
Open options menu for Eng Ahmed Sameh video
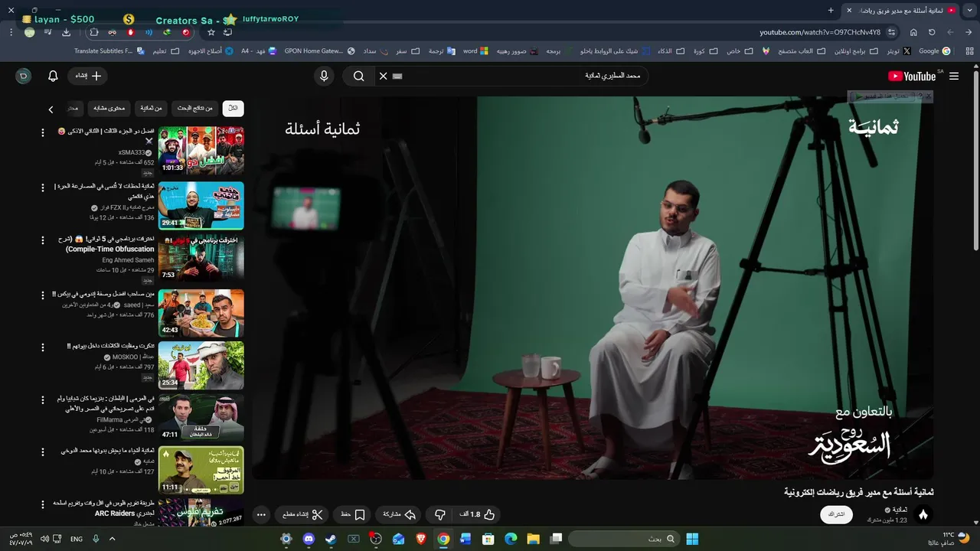click(43, 240)
